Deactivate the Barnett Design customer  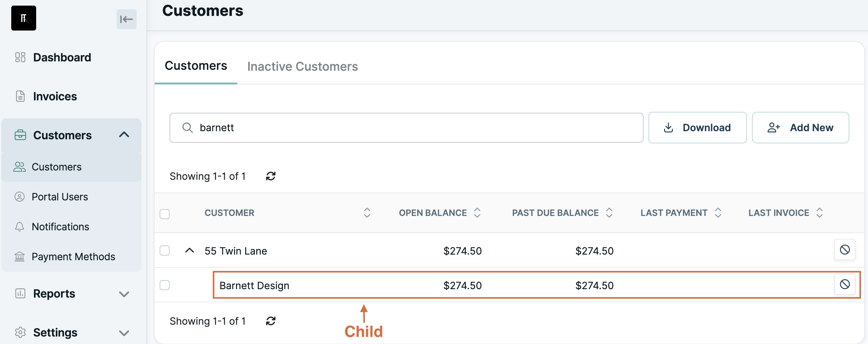pyautogui.click(x=844, y=284)
